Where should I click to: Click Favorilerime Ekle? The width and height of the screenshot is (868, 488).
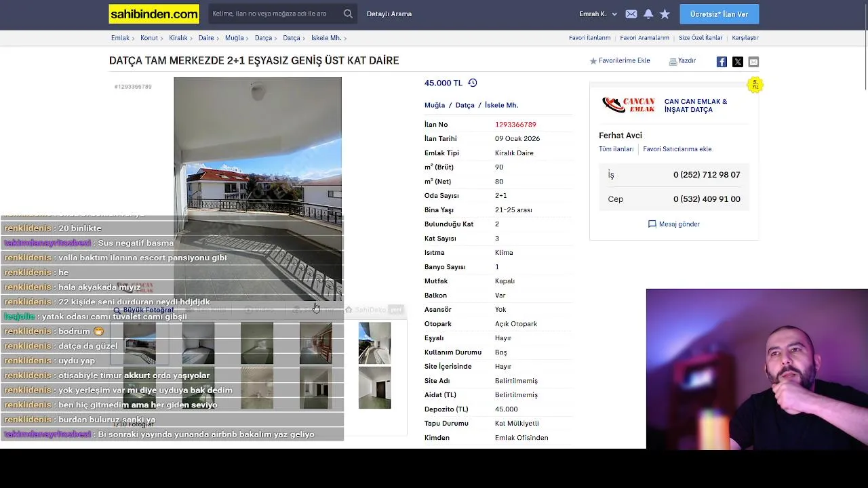click(x=620, y=61)
